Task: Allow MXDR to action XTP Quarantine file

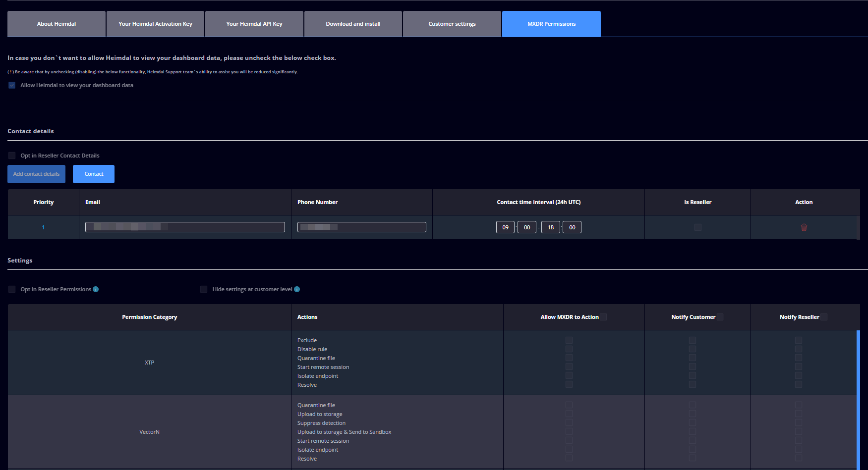Action: point(569,358)
